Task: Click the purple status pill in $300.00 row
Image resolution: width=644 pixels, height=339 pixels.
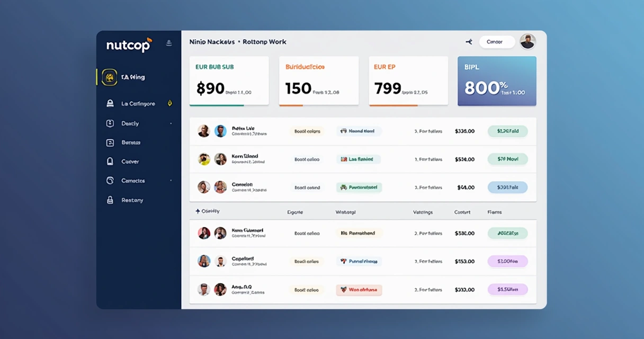Action: click(x=507, y=290)
